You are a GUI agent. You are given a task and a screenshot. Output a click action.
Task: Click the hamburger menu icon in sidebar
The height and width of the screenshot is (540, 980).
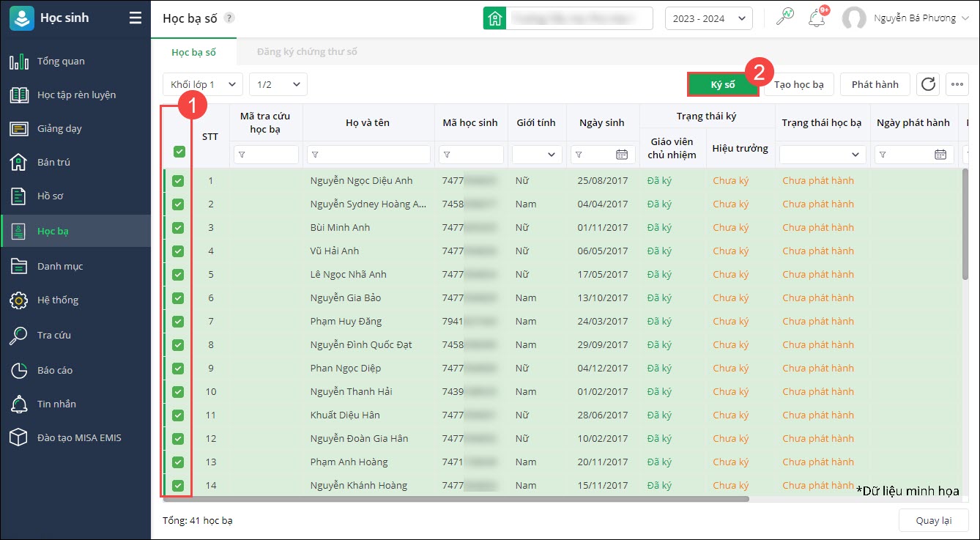pos(136,18)
